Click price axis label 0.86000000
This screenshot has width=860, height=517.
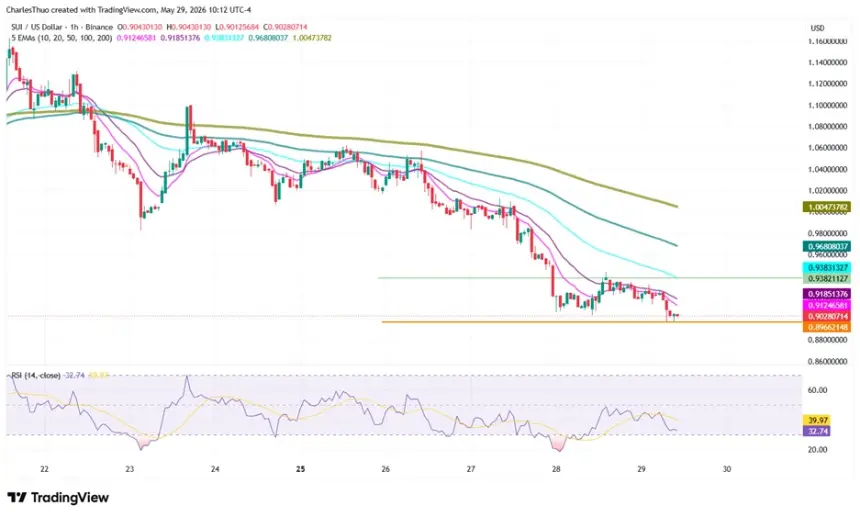coord(828,362)
